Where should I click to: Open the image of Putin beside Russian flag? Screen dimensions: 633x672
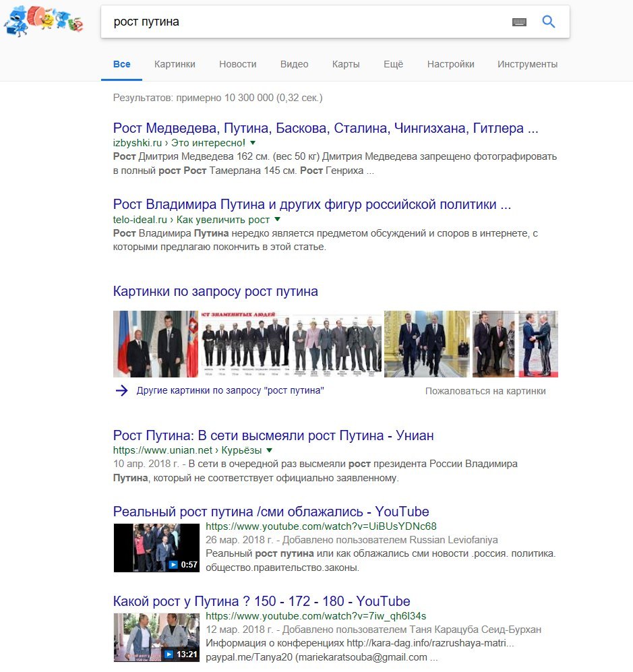(x=156, y=344)
